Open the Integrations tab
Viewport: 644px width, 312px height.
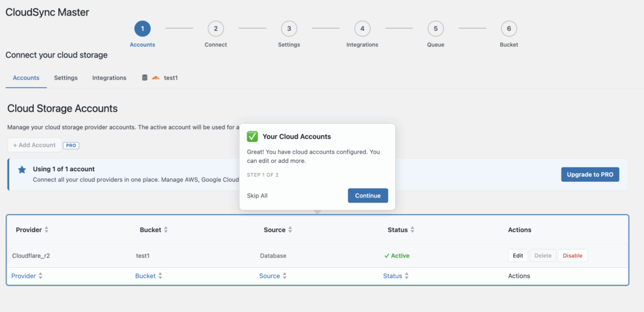(109, 78)
